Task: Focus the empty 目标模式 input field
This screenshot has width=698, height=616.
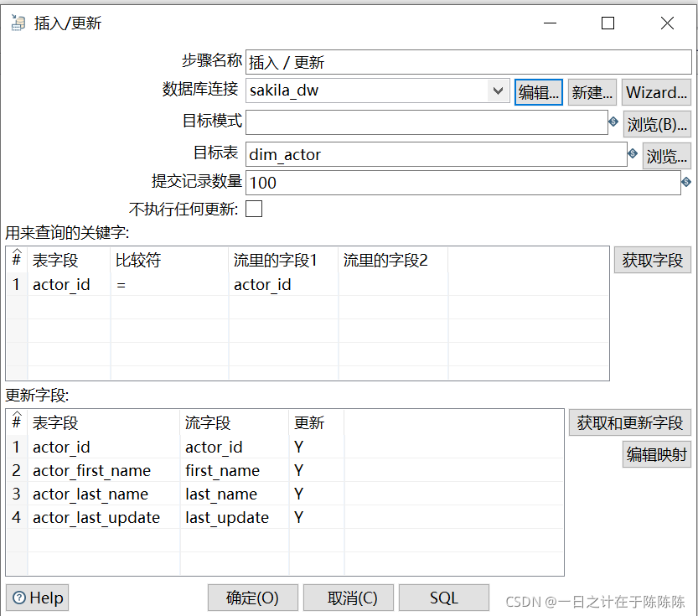Action: tap(427, 122)
